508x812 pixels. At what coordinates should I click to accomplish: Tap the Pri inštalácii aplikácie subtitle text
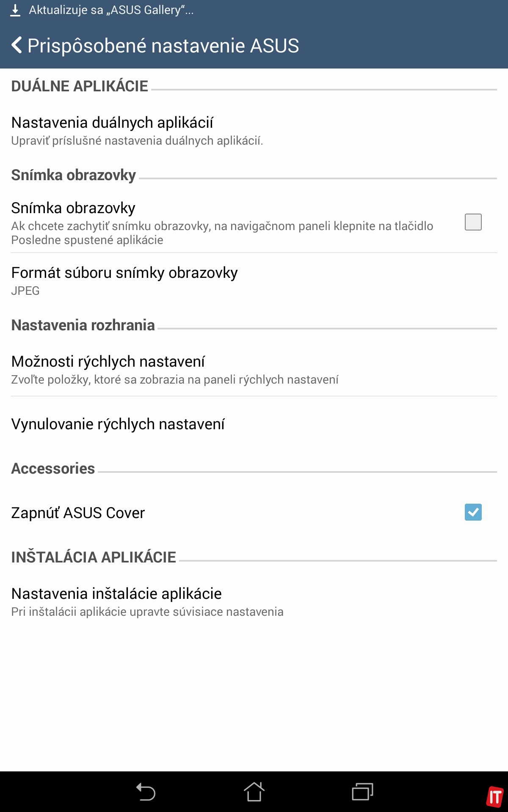(x=147, y=612)
